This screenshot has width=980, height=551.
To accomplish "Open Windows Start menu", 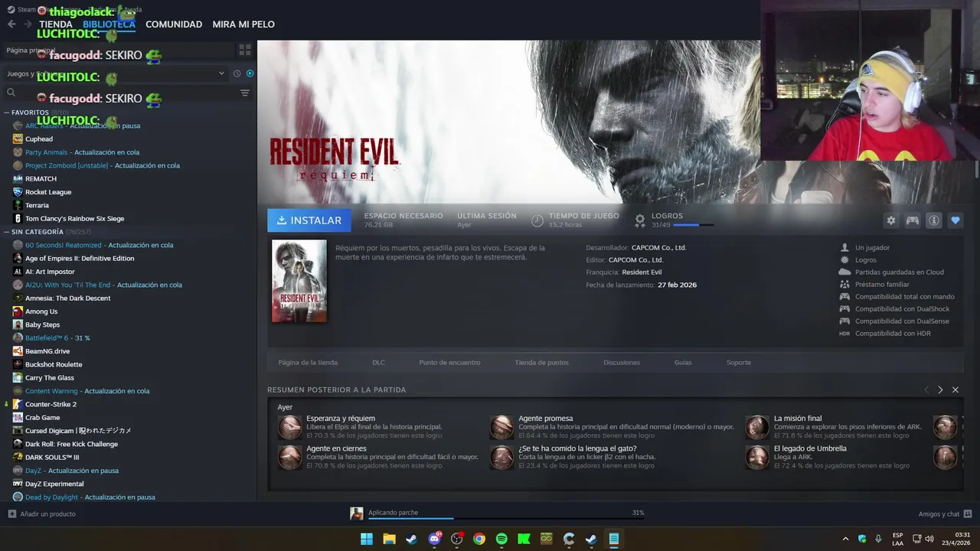I will 367,539.
